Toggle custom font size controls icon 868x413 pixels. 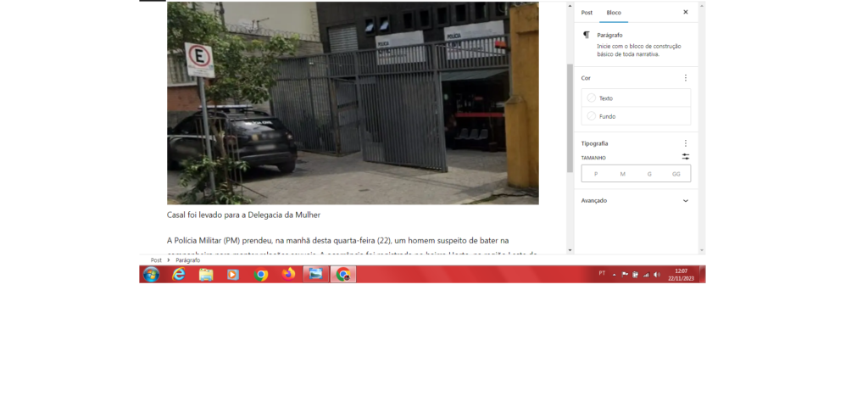685,157
